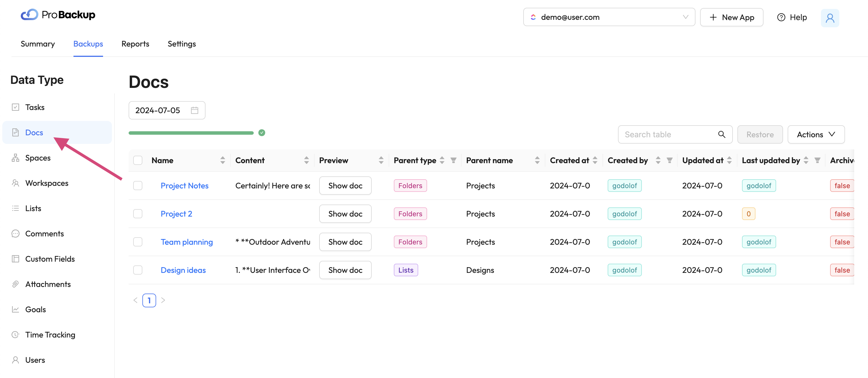Select Lists in Data Type sidebar
Image resolution: width=868 pixels, height=378 pixels.
(57, 209)
